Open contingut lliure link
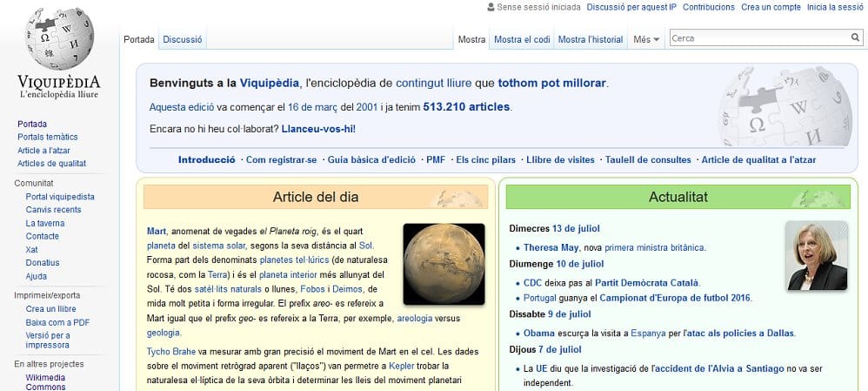 point(433,84)
